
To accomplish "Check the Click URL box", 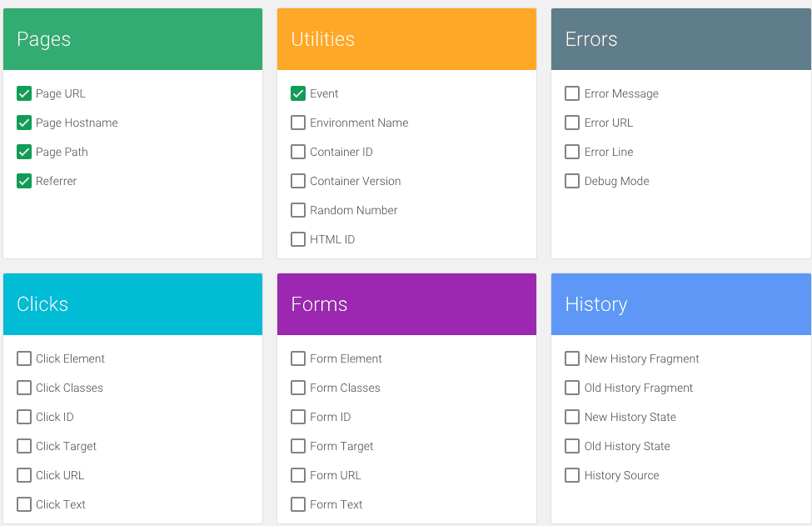I will point(24,475).
